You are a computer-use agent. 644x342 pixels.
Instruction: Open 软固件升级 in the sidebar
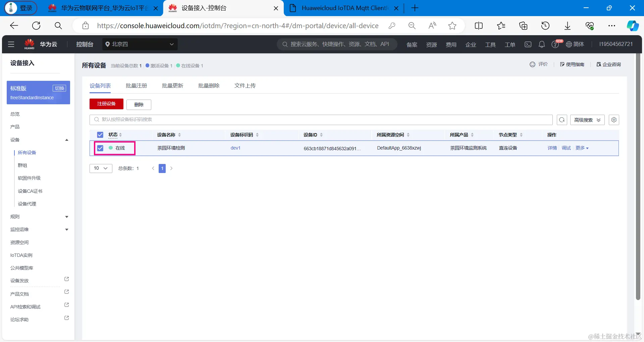click(x=29, y=178)
